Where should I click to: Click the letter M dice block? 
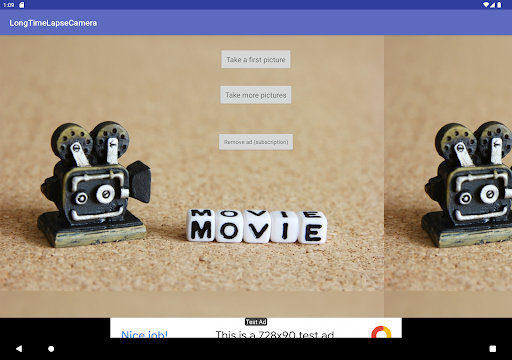coord(201,226)
